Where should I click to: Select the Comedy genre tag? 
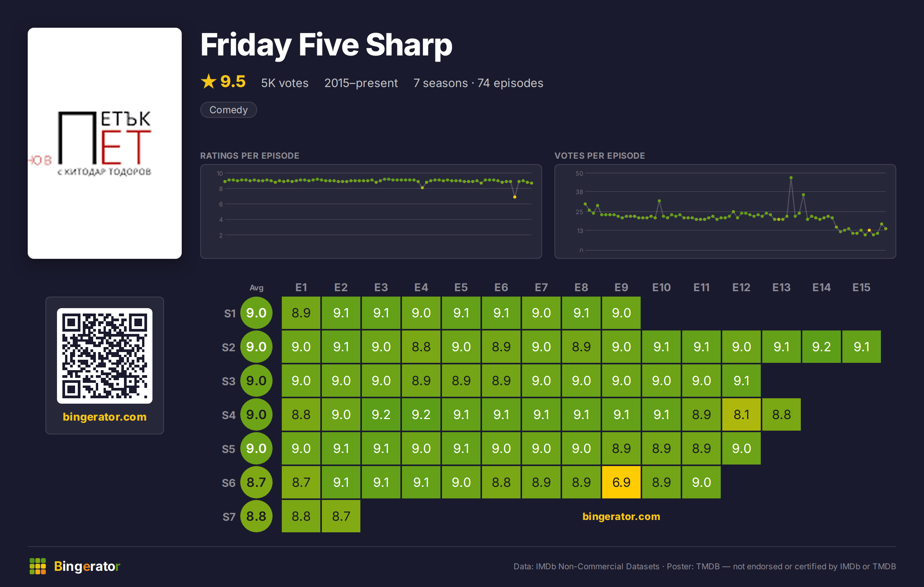coord(229,110)
